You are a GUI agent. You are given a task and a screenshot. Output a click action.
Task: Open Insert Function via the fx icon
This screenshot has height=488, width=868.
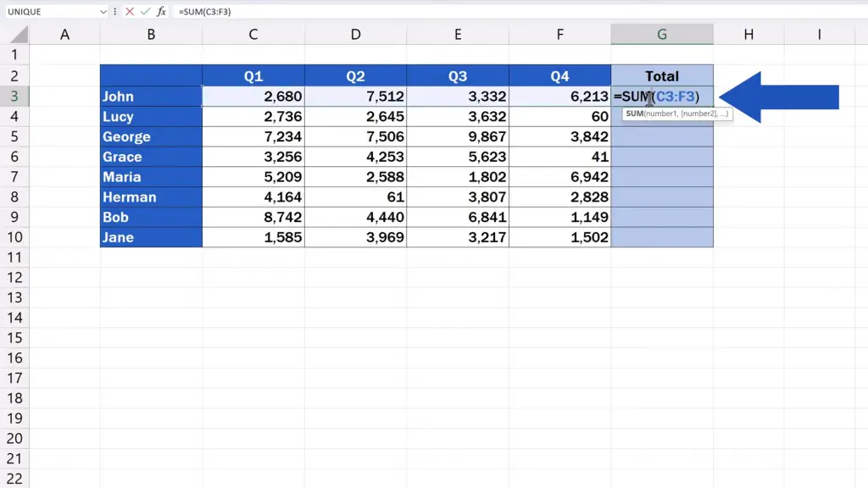(161, 12)
